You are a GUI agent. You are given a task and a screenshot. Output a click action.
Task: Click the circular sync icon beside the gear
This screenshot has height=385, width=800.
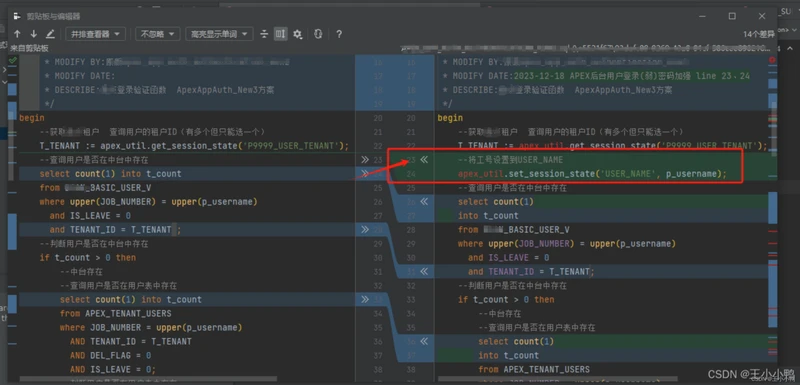[x=318, y=34]
